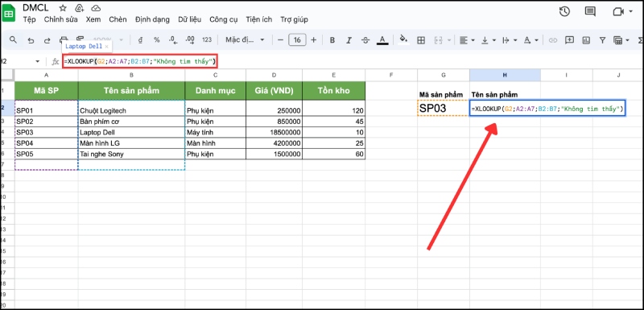Toggle bold formatting
The height and width of the screenshot is (310, 644).
tap(332, 39)
